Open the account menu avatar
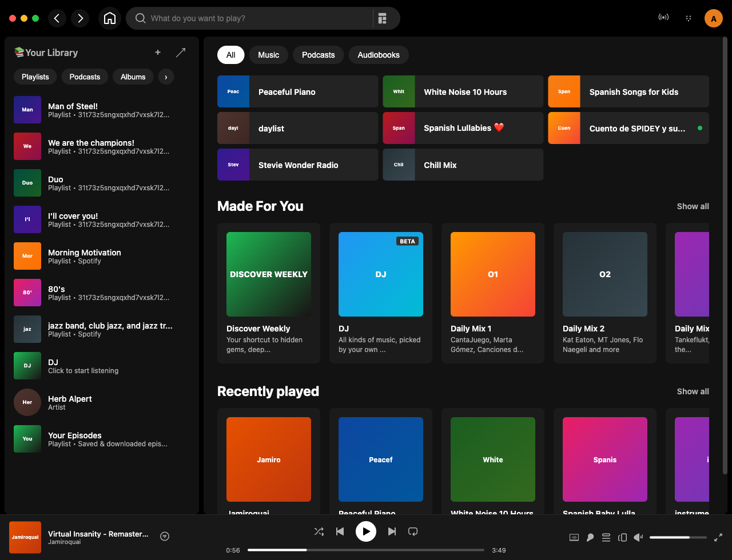The image size is (732, 560). click(713, 18)
